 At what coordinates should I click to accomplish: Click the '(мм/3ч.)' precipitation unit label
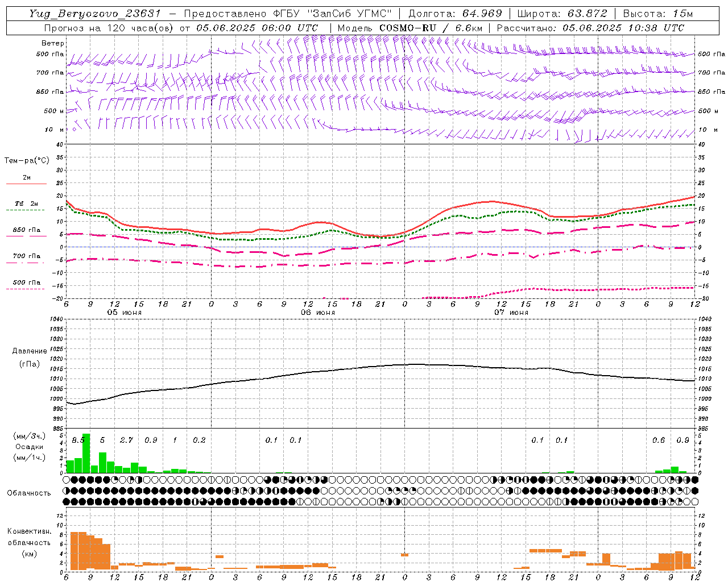[28, 436]
